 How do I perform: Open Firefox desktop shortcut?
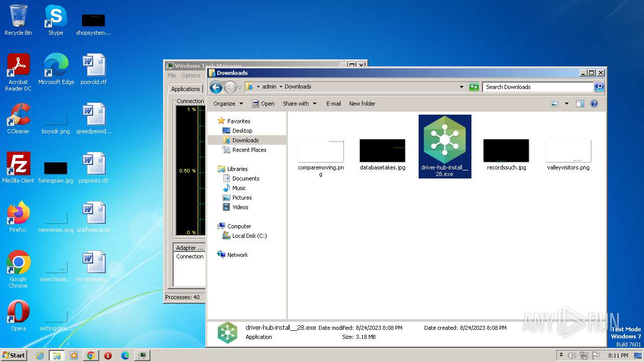(18, 217)
